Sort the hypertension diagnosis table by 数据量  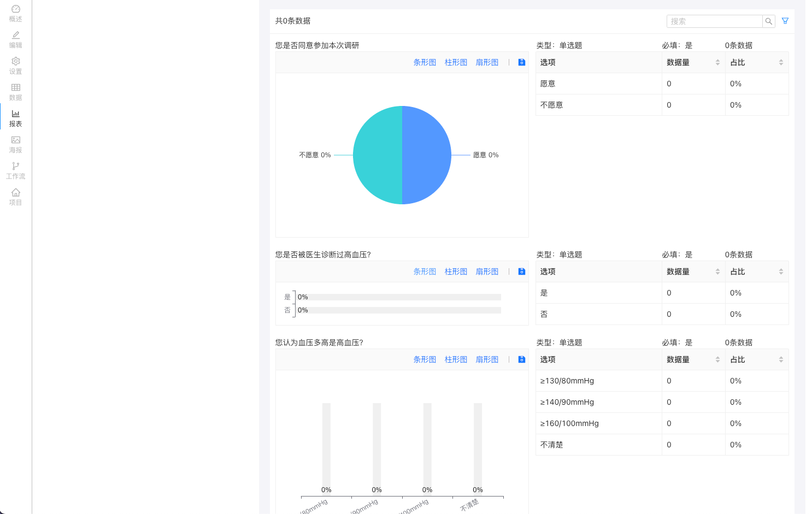[717, 272]
